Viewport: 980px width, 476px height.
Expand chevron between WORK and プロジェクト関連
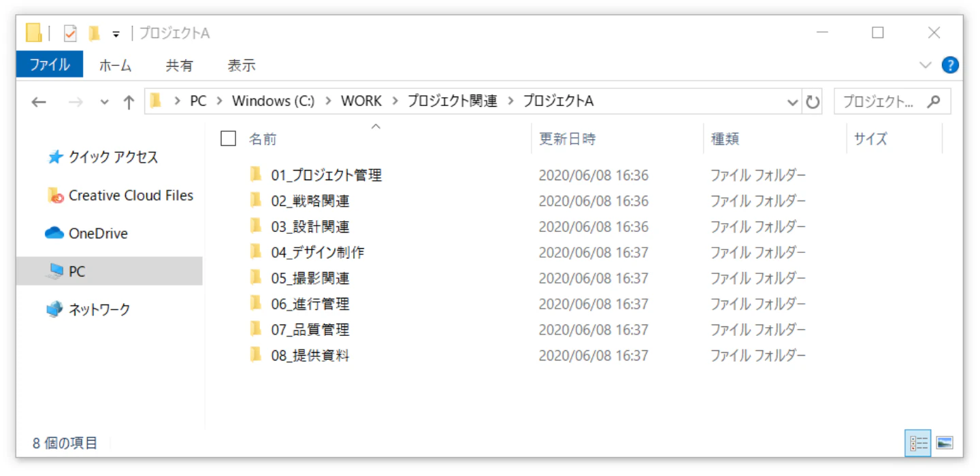(395, 101)
